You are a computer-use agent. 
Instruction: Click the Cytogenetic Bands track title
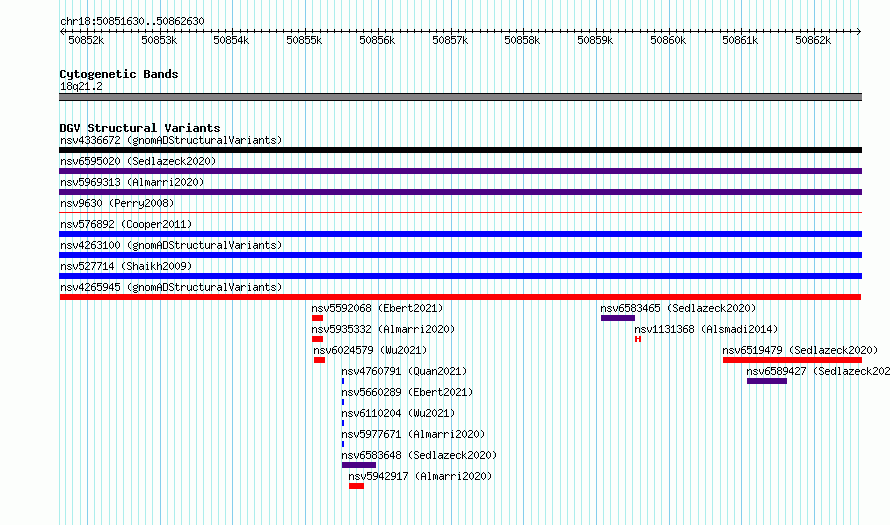click(x=119, y=74)
